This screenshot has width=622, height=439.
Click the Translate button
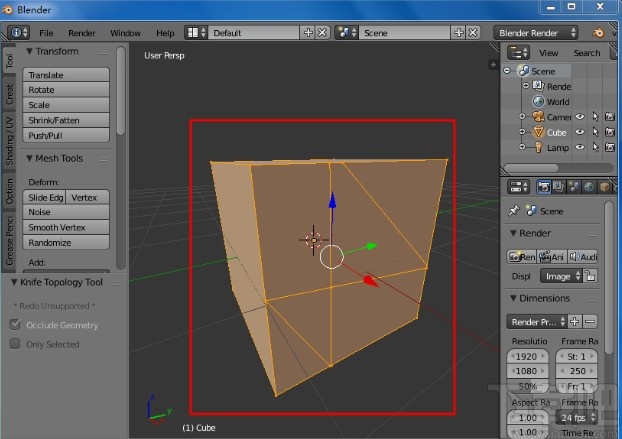coord(66,75)
